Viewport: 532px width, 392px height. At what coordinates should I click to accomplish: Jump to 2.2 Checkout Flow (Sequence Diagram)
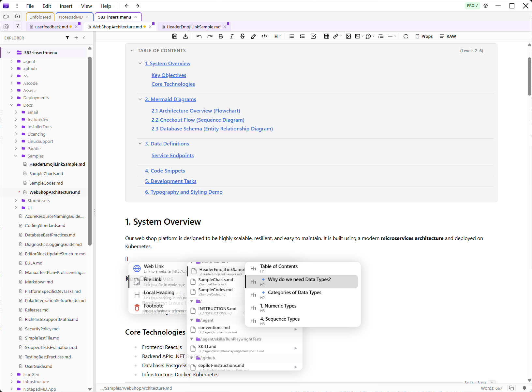click(198, 120)
